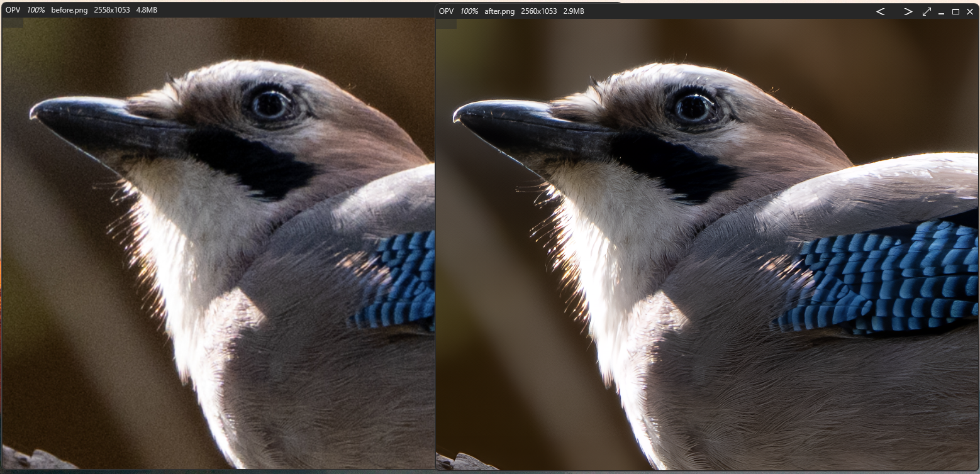
Task: Click the OPV label in before.png window
Action: pyautogui.click(x=13, y=10)
